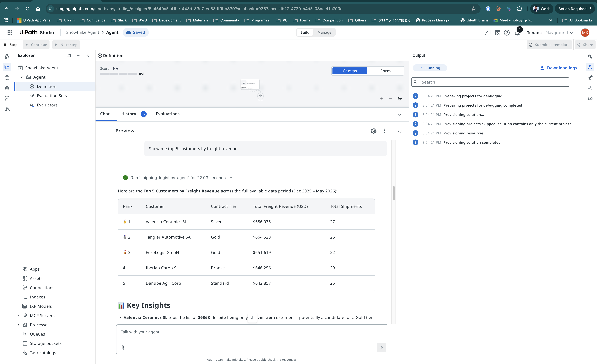Click Submit as template

tap(549, 45)
